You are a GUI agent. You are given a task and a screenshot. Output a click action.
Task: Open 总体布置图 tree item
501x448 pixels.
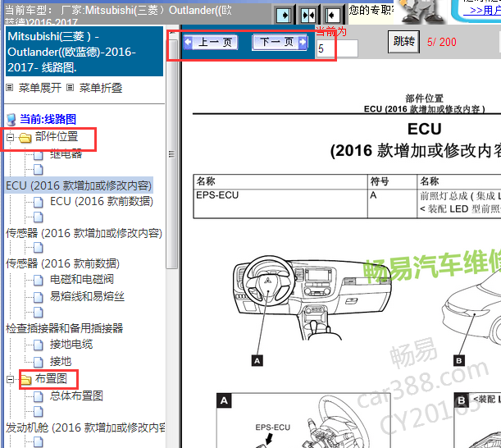click(x=76, y=395)
